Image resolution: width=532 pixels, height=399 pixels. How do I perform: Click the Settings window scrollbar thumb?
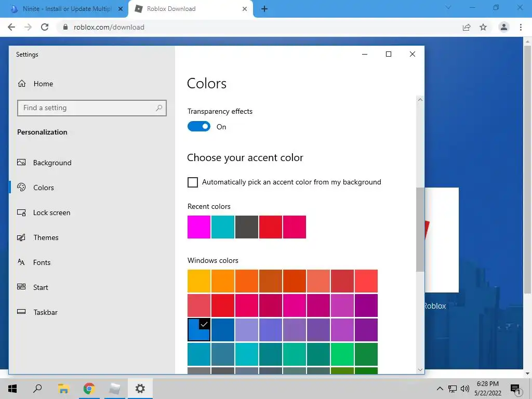pos(420,229)
